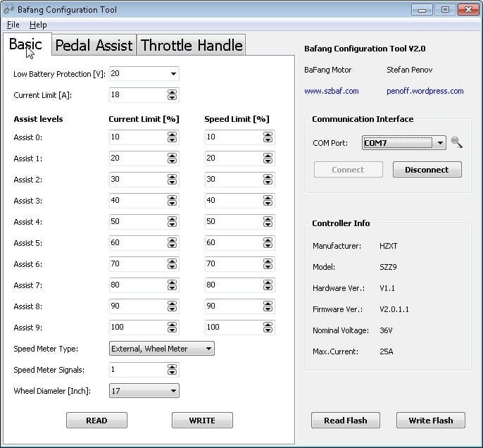
Task: Click the Assist 5 current limit spinner
Action: 172,243
